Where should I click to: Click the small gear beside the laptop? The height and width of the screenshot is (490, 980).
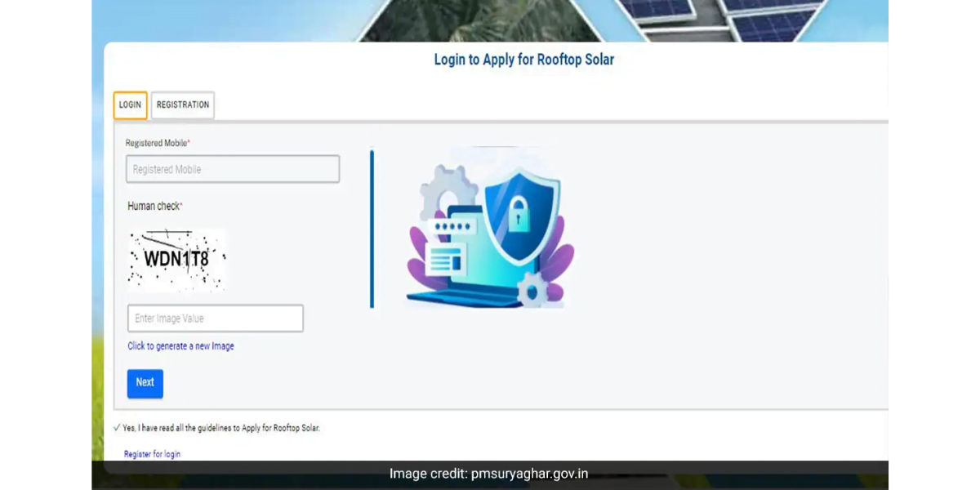pos(534,290)
